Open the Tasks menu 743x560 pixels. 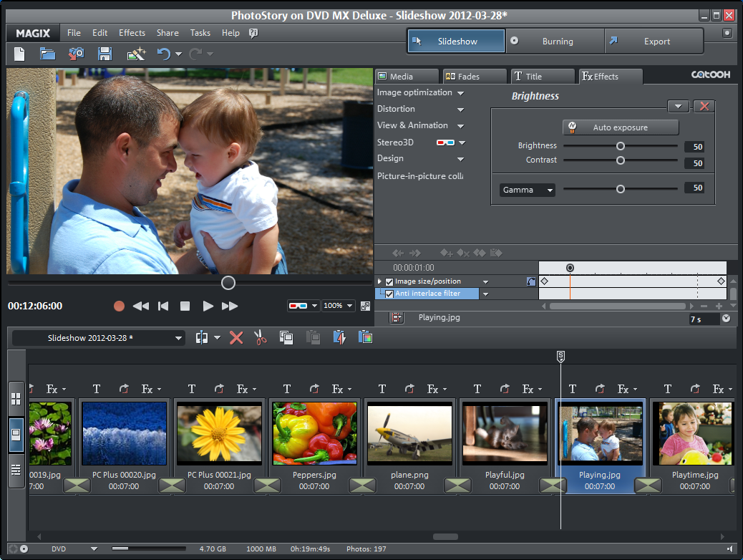(x=200, y=33)
